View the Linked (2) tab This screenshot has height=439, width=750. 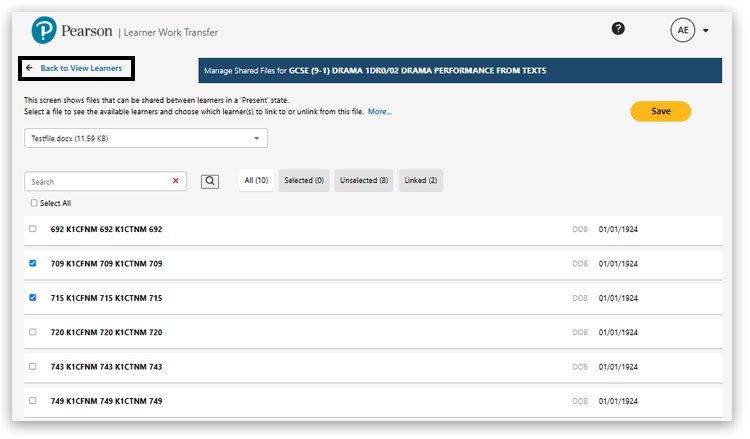[420, 181]
